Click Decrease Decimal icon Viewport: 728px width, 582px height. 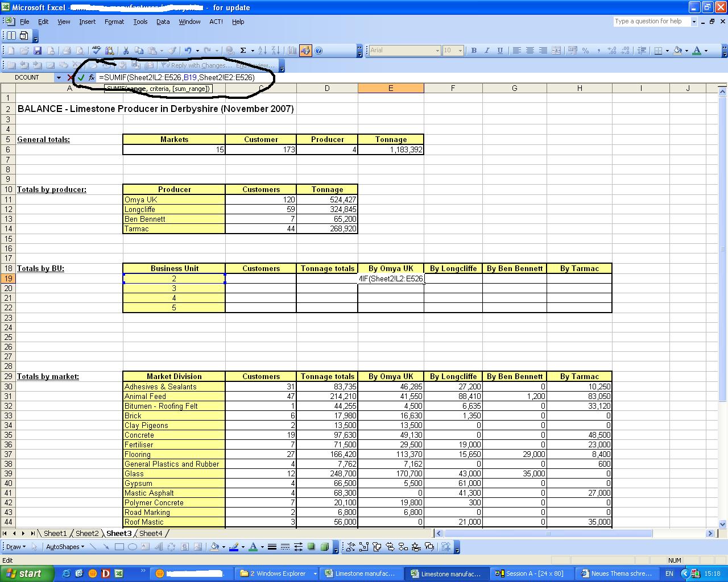click(625, 51)
